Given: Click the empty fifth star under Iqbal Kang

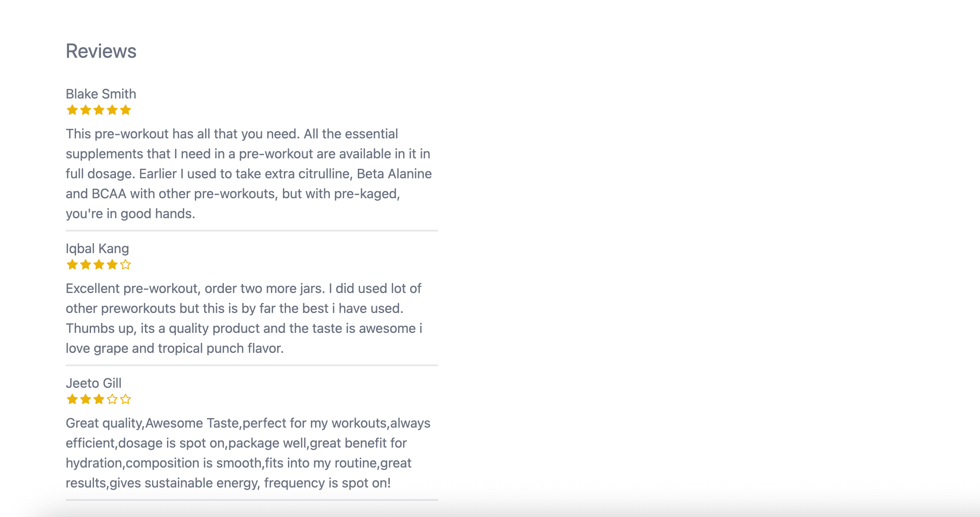Looking at the screenshot, I should click(x=126, y=265).
